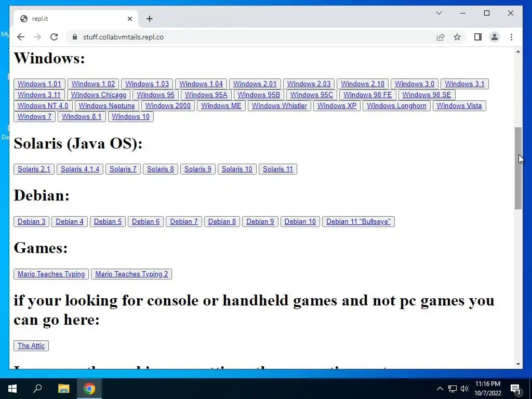Open the Windows 1.04 link
Viewport: 532px width, 399px height.
pos(201,84)
